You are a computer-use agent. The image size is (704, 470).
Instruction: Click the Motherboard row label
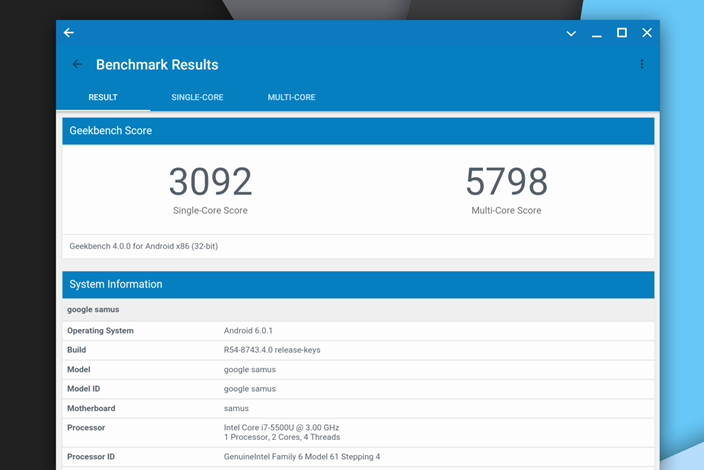click(91, 408)
